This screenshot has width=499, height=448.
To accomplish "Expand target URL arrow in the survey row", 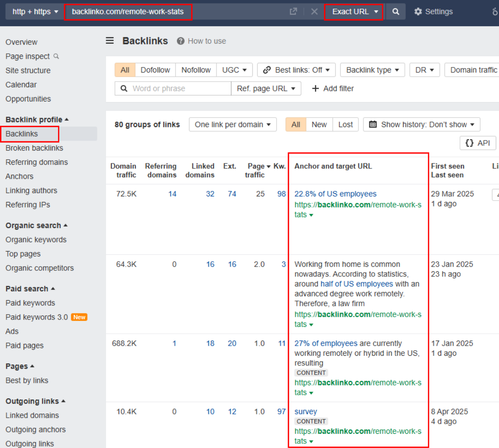I will coord(311,441).
